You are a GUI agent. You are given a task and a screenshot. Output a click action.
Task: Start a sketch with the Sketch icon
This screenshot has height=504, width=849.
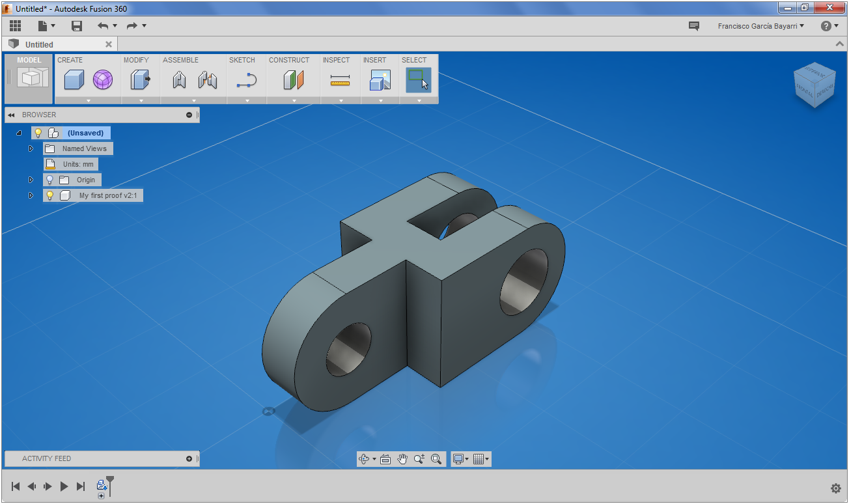pyautogui.click(x=247, y=81)
